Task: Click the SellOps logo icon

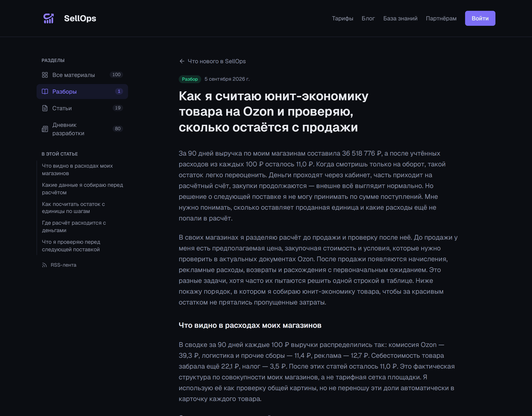Action: coord(48,18)
